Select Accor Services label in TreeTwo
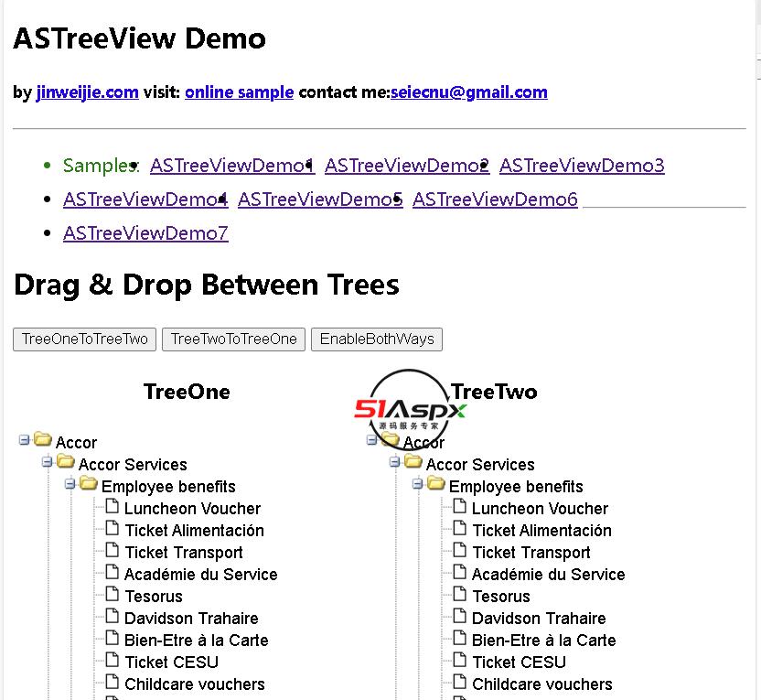The height and width of the screenshot is (700, 761). (480, 465)
